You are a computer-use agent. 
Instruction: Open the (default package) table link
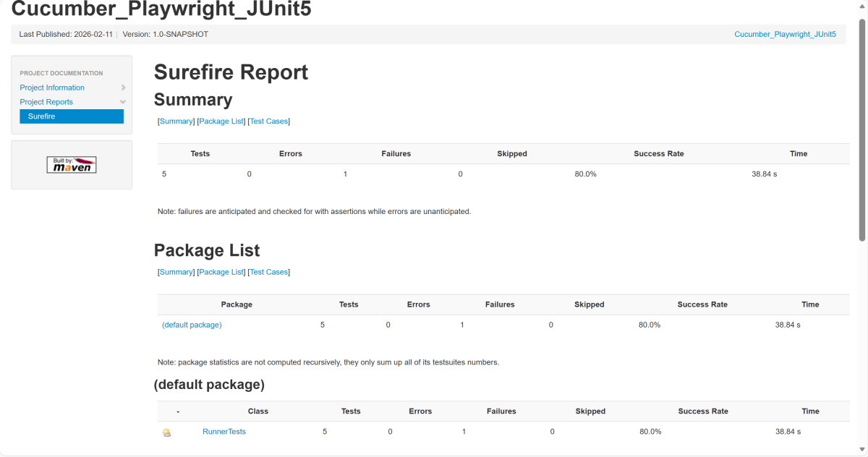click(x=192, y=325)
